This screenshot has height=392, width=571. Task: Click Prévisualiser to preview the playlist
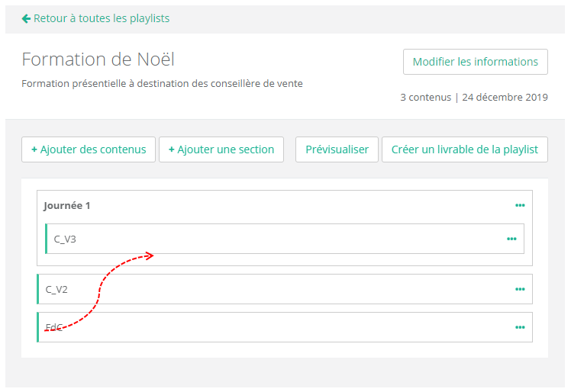[337, 149]
